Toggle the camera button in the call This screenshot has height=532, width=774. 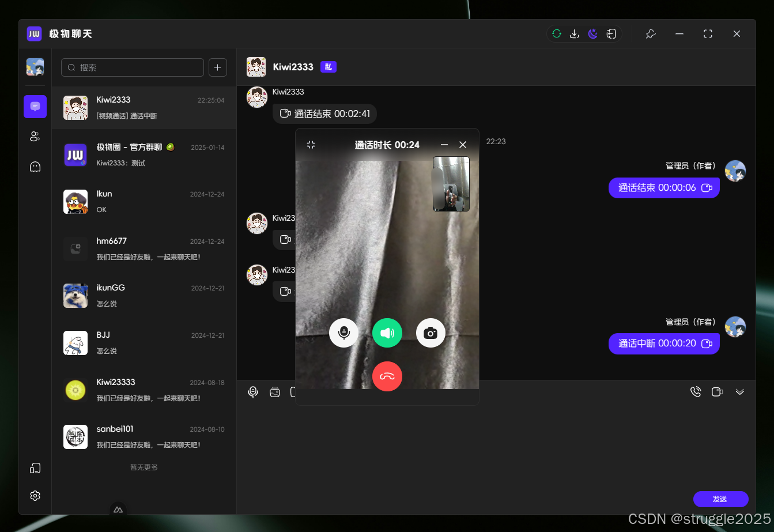(x=431, y=333)
